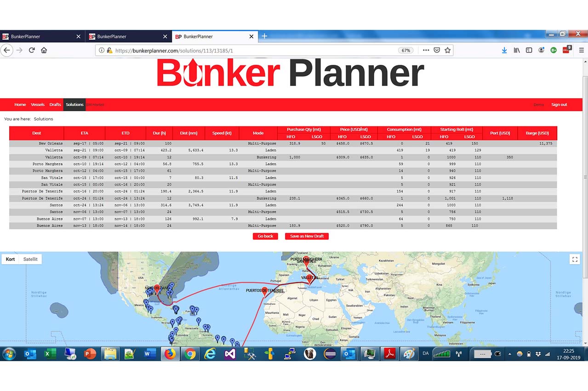The width and height of the screenshot is (588, 391).
Task: Open the Home menu item
Action: (20, 105)
